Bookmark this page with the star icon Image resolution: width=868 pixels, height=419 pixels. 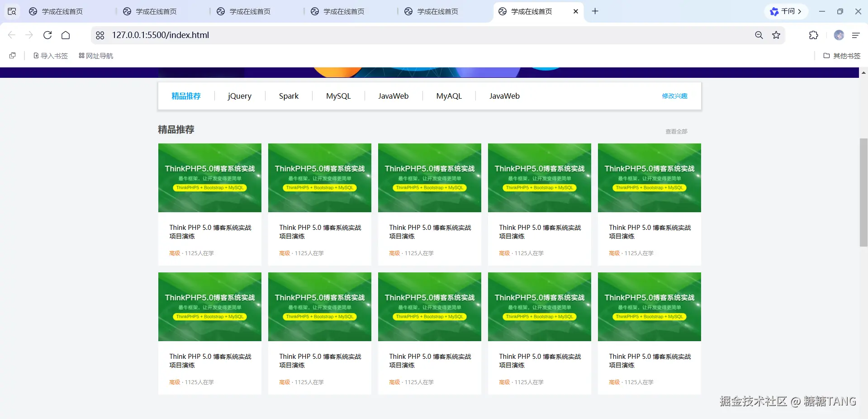point(776,35)
